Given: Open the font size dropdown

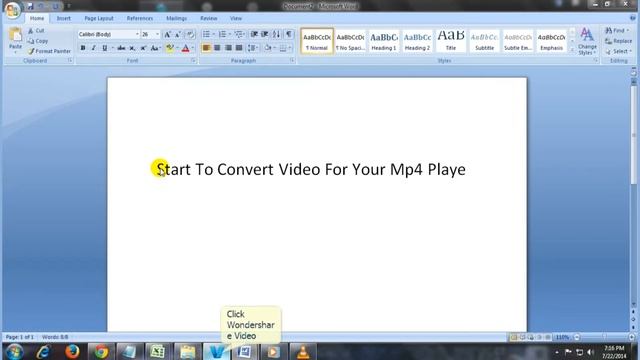Looking at the screenshot, I should 158,34.
